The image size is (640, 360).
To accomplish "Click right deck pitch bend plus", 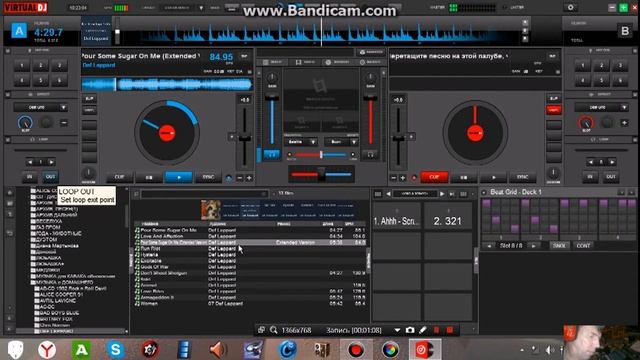I will click(402, 178).
